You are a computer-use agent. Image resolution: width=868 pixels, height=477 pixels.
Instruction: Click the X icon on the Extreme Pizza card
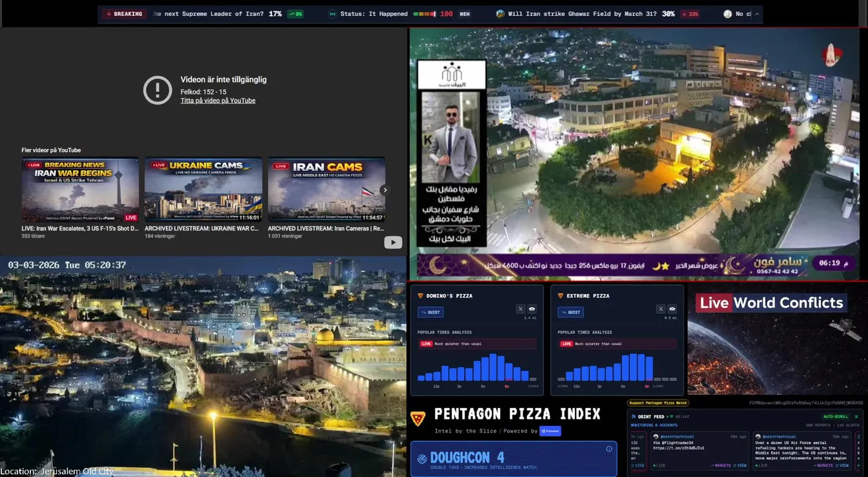[x=661, y=309]
